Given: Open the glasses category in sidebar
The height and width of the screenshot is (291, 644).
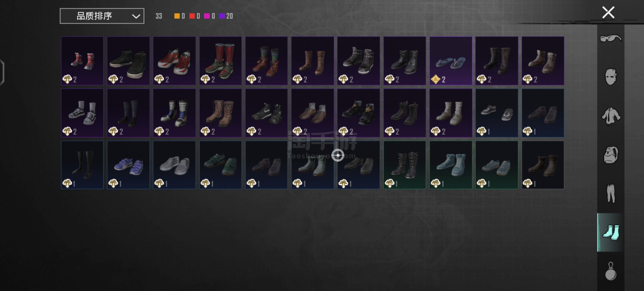Looking at the screenshot, I should tap(611, 39).
